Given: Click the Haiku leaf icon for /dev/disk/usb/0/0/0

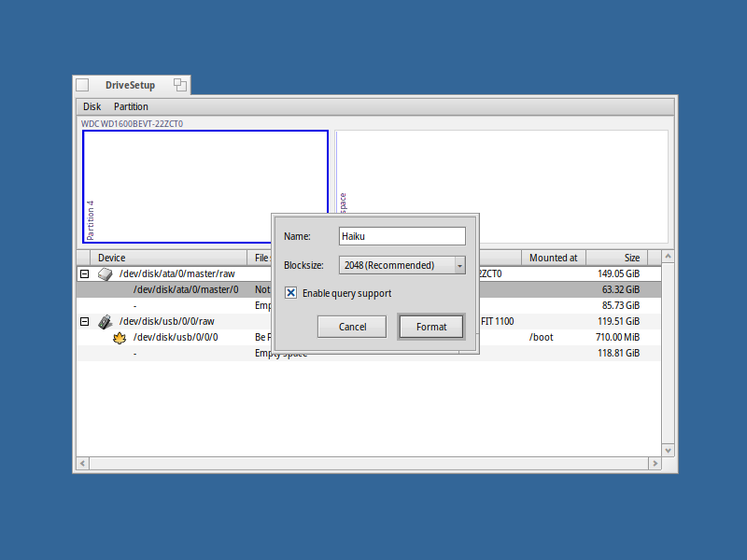Looking at the screenshot, I should point(120,338).
